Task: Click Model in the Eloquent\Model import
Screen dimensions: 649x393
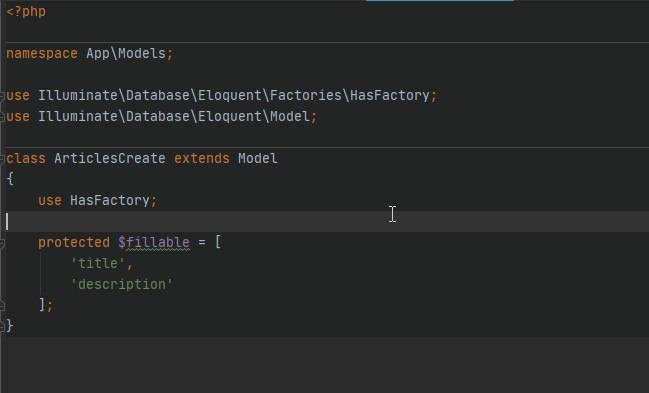Action: pyautogui.click(x=290, y=116)
